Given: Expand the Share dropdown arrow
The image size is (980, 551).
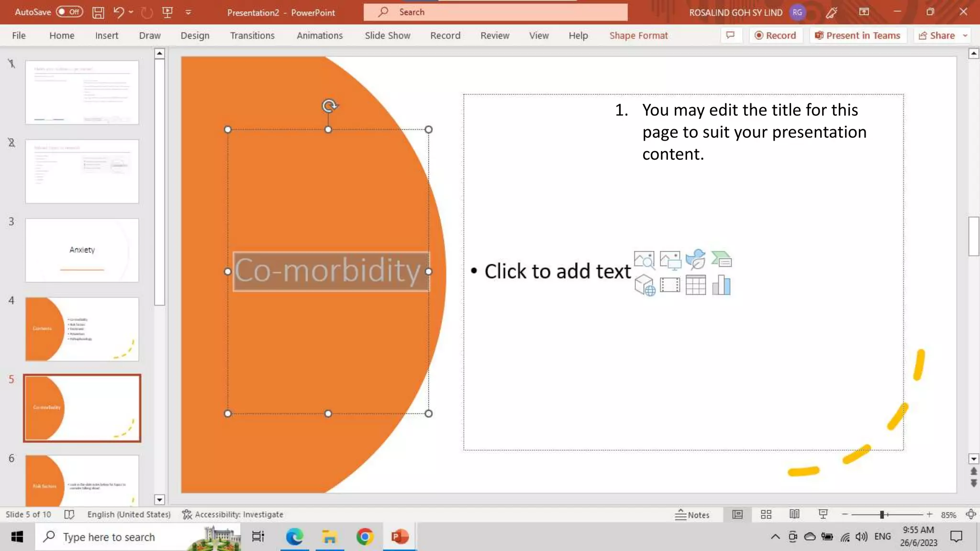Looking at the screenshot, I should [965, 35].
